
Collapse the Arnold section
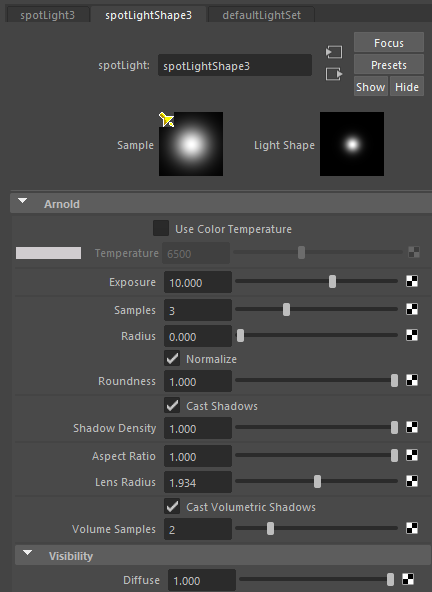(x=23, y=201)
